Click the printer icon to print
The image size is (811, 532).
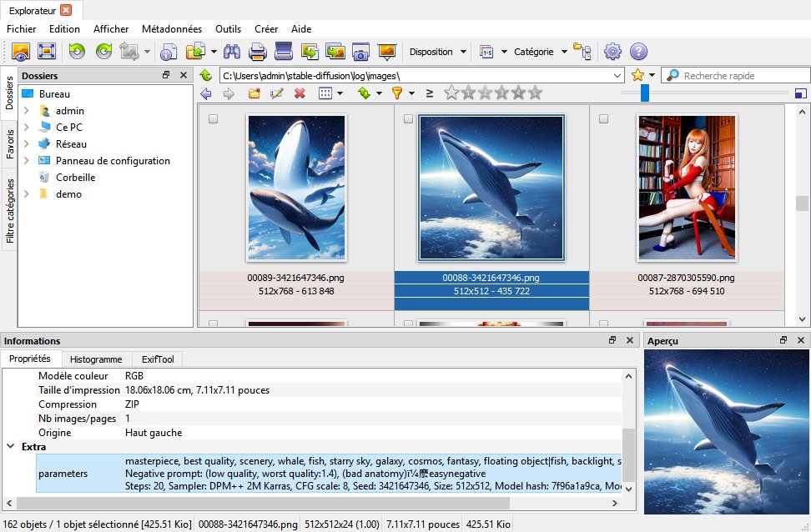pos(258,52)
